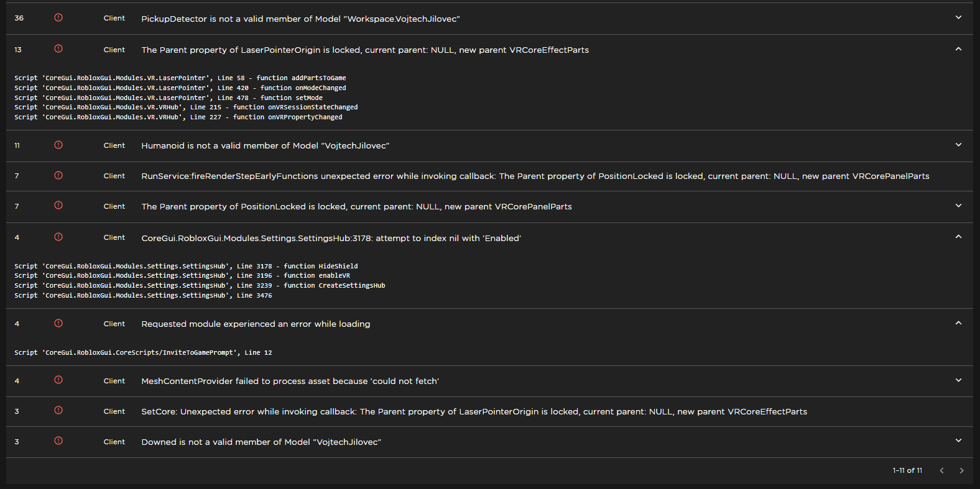Click the error icon on LaserPointerOrigin row
Screen dimensions: 980x489
coord(58,48)
